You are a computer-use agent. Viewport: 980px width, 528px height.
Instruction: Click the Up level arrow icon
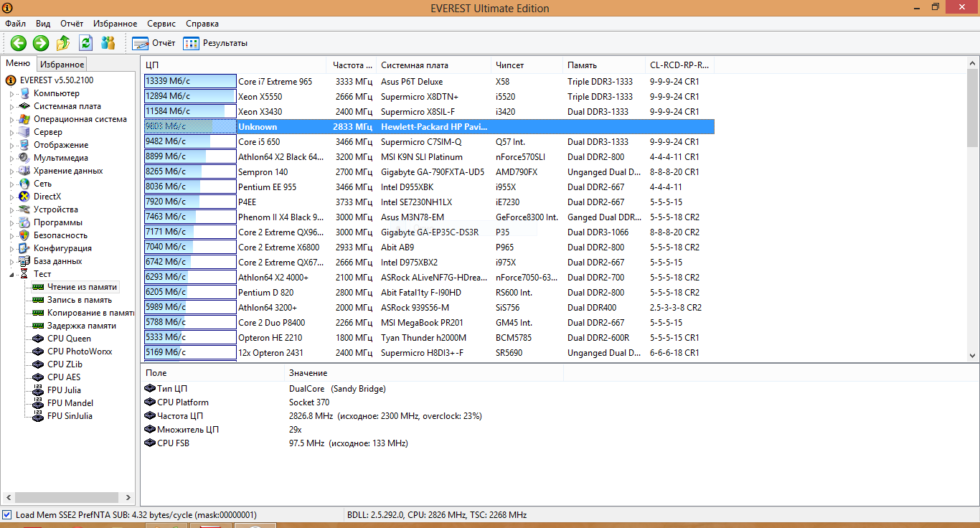pyautogui.click(x=63, y=42)
